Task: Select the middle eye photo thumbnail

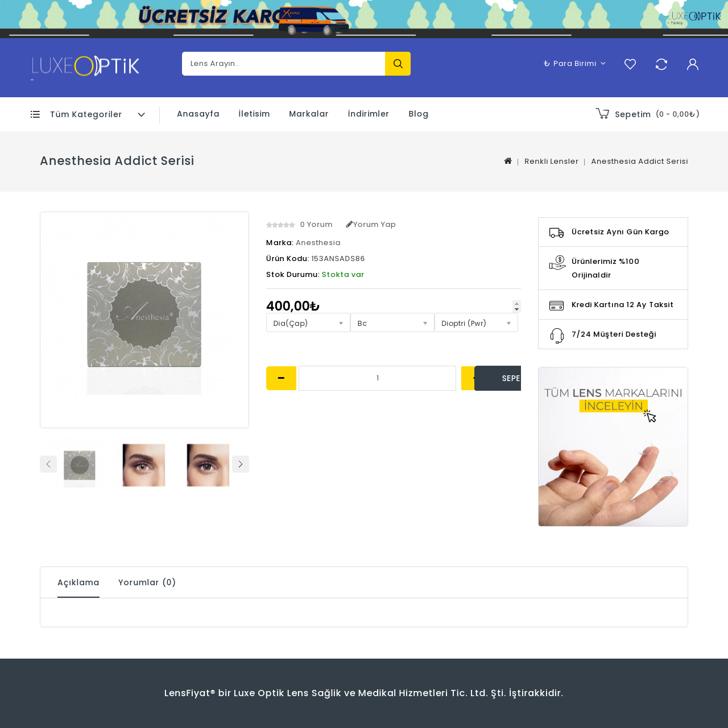Action: (x=144, y=465)
